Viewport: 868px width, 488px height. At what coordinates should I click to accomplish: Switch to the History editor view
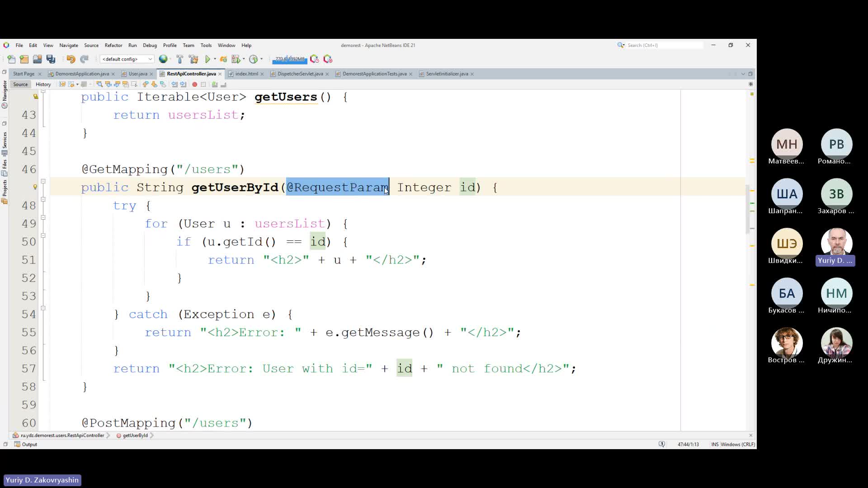pos(43,84)
